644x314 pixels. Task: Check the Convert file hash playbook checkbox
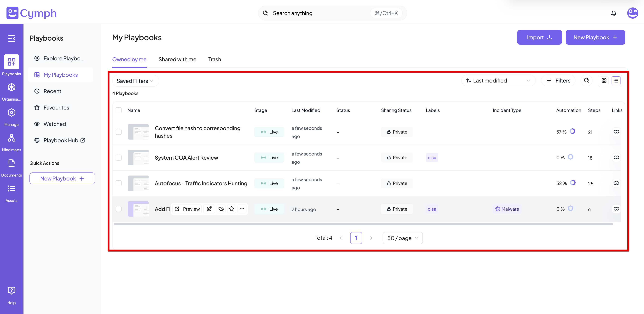pos(119,132)
